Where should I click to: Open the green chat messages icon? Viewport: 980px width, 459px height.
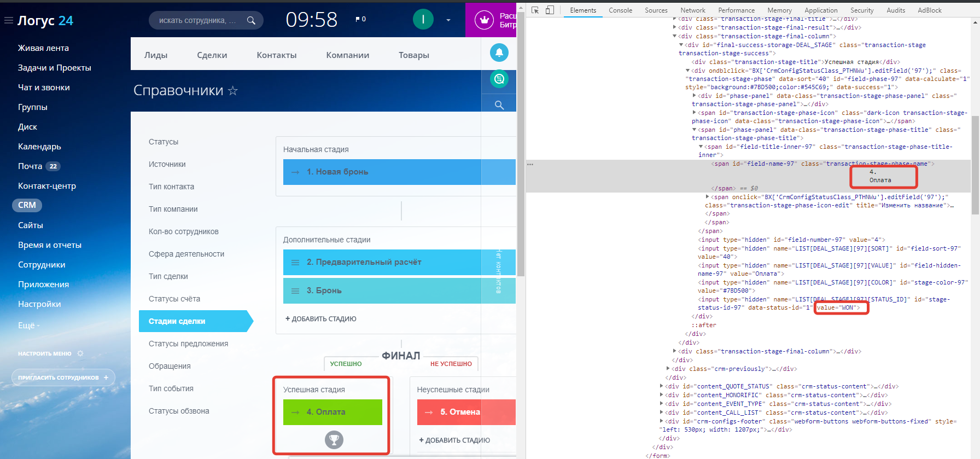coord(499,79)
